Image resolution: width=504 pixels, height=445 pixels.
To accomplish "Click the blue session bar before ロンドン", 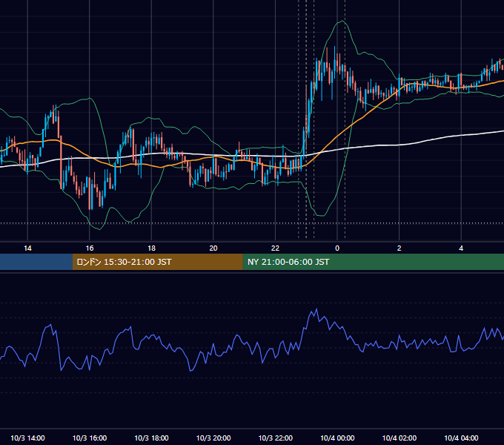I will tap(36, 262).
